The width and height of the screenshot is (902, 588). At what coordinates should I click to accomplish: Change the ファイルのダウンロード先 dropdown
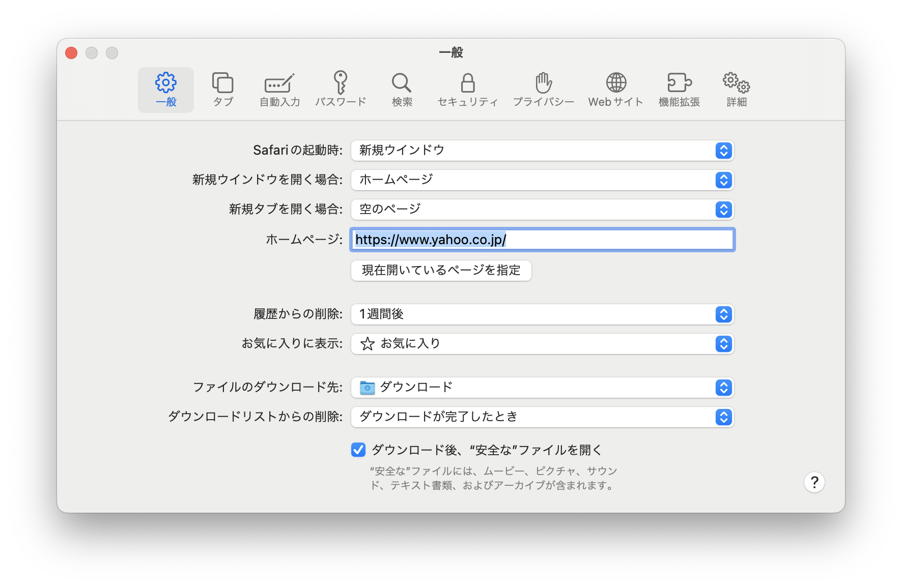542,388
